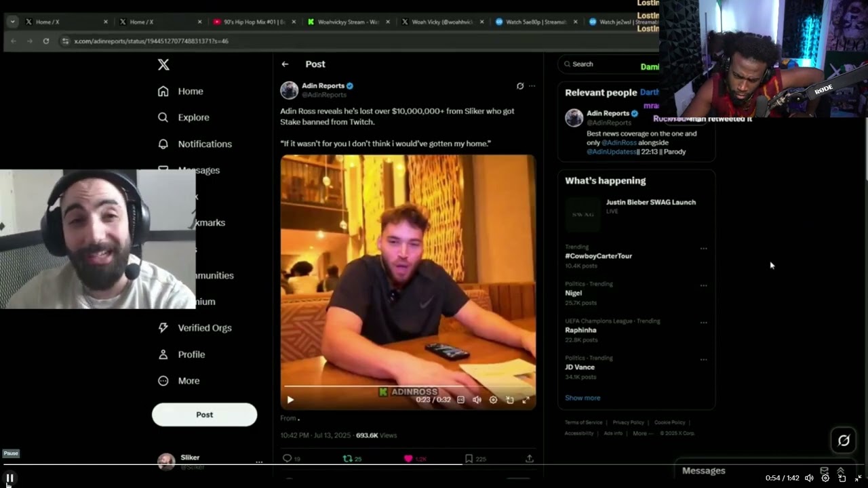868x488 pixels.
Task: Click the Notifications bell icon
Action: pyautogui.click(x=163, y=144)
